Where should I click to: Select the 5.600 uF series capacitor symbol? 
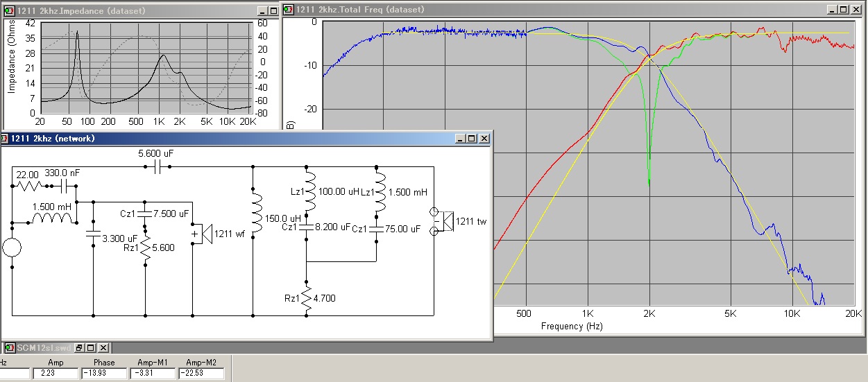[158, 166]
